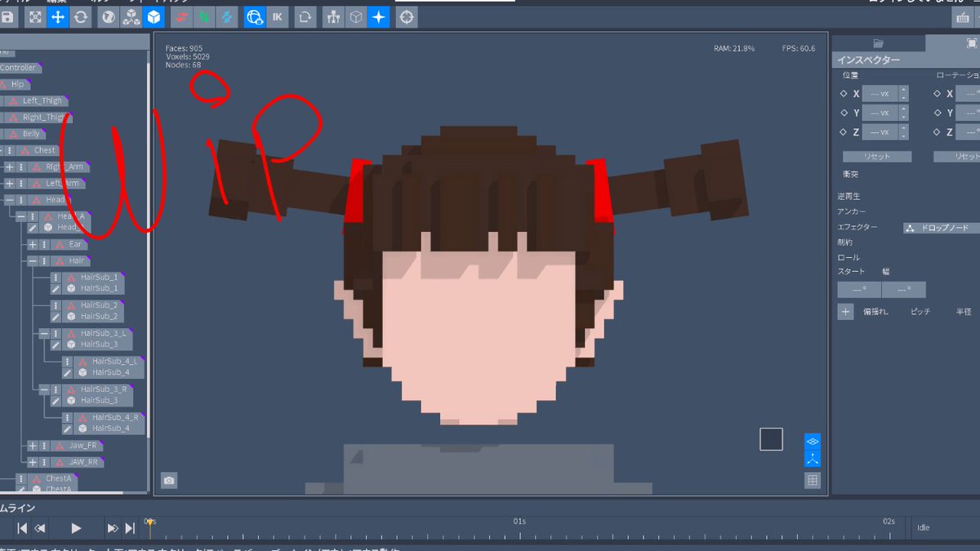
Task: Click the cube mesh icon of HairSub_4_L
Action: [x=82, y=372]
